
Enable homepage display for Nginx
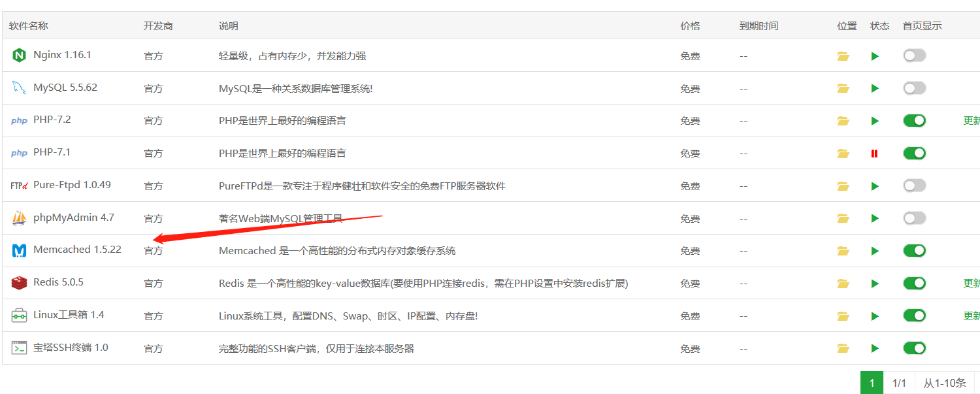[x=914, y=56]
